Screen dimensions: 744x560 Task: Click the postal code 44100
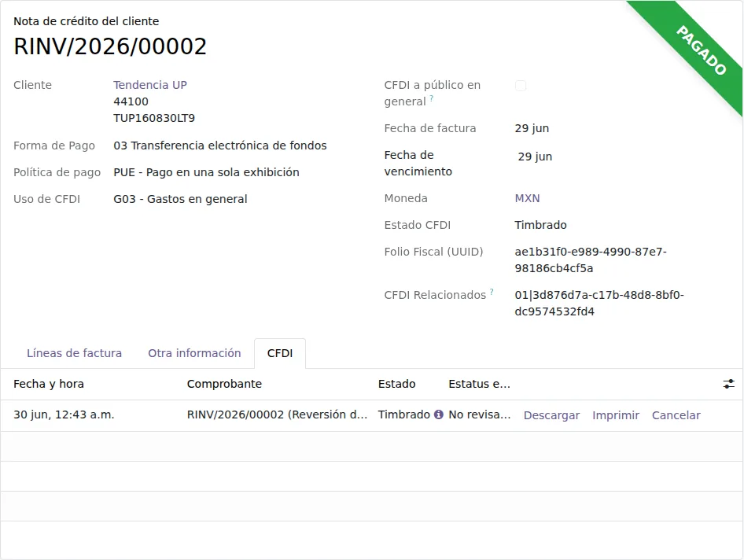click(x=131, y=101)
